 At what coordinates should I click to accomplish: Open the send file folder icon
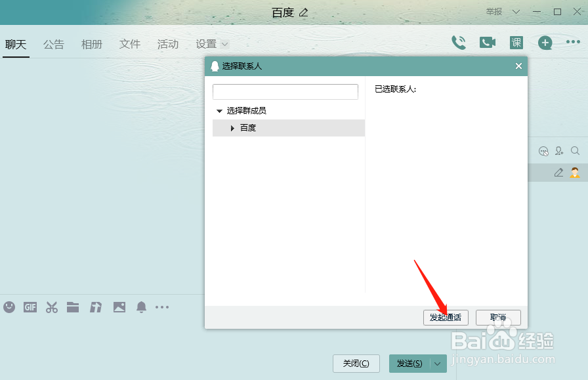pos(73,307)
